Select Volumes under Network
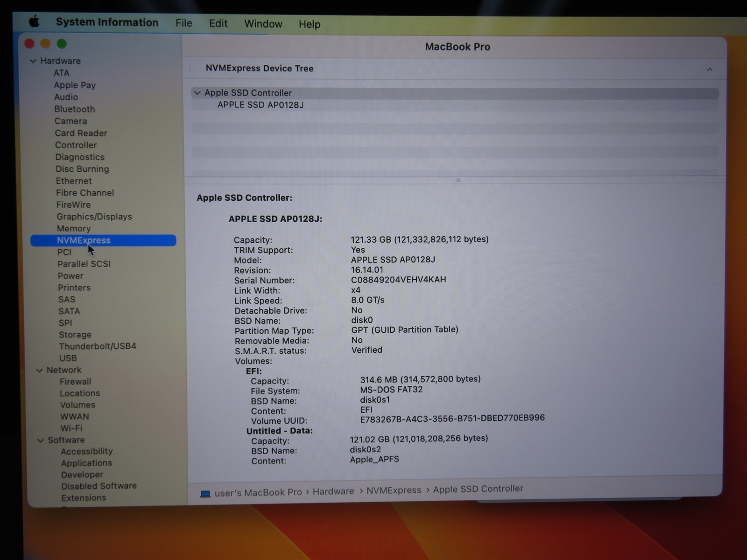The width and height of the screenshot is (747, 560). [78, 405]
